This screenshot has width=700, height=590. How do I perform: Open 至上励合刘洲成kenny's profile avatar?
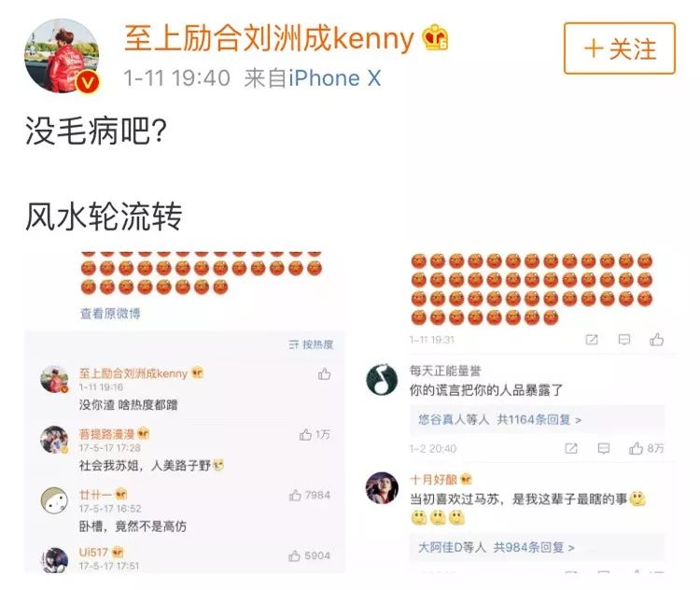[x=62, y=55]
